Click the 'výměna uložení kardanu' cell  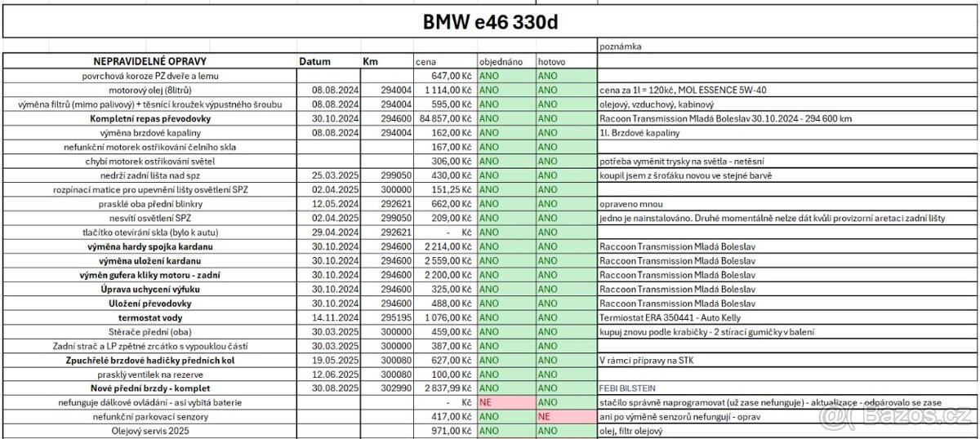[x=149, y=259]
